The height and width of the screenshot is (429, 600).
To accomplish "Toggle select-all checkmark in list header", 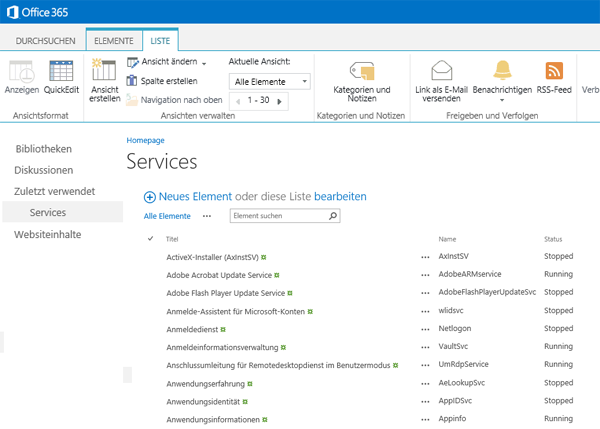I will (150, 238).
